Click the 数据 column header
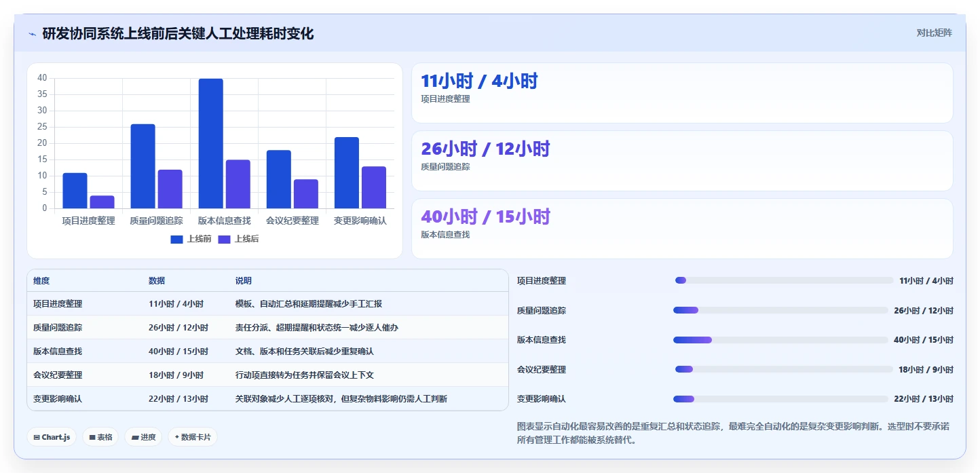980x473 pixels. 157,281
